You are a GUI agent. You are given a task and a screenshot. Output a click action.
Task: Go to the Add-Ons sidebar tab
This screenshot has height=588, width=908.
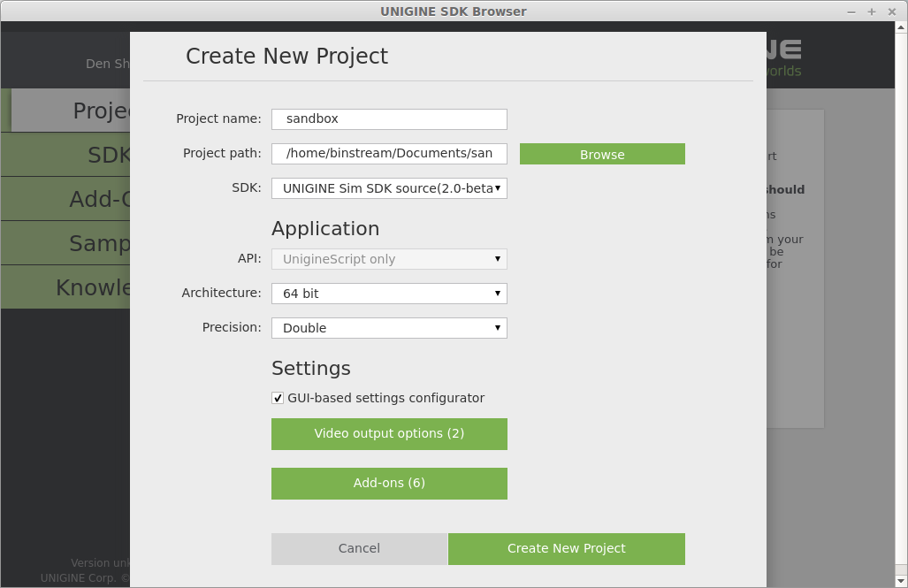coord(65,199)
